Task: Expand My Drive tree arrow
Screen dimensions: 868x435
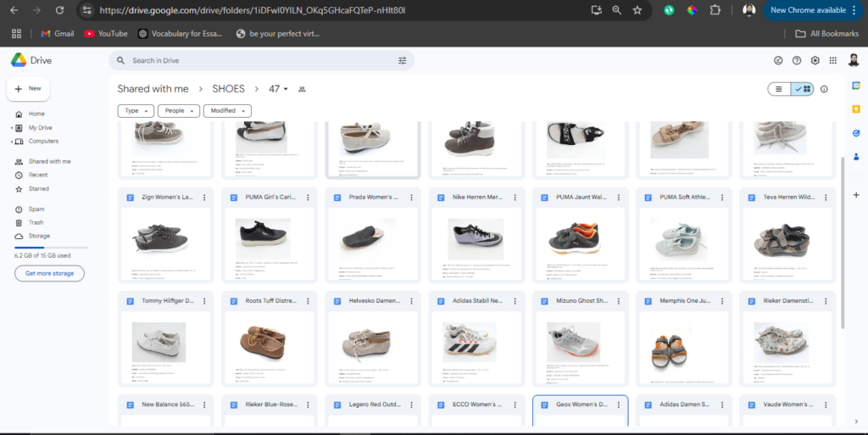Action: tap(12, 128)
